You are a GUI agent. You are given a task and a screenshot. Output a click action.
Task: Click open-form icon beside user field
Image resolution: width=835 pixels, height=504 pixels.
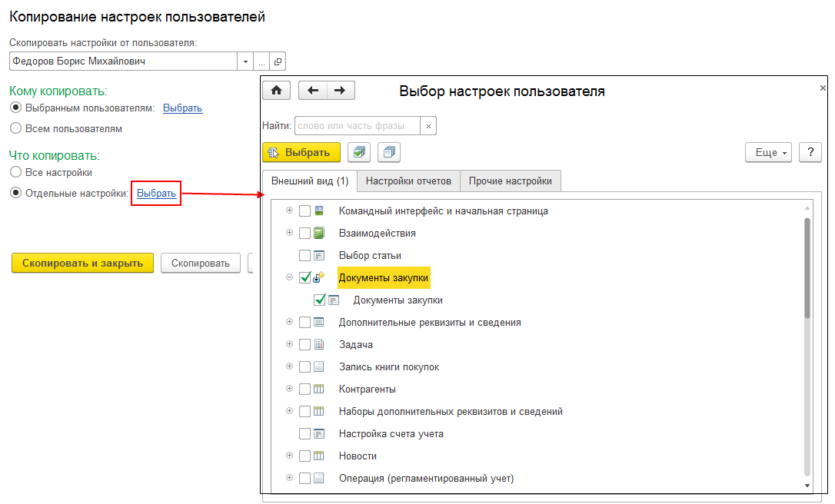(x=278, y=61)
